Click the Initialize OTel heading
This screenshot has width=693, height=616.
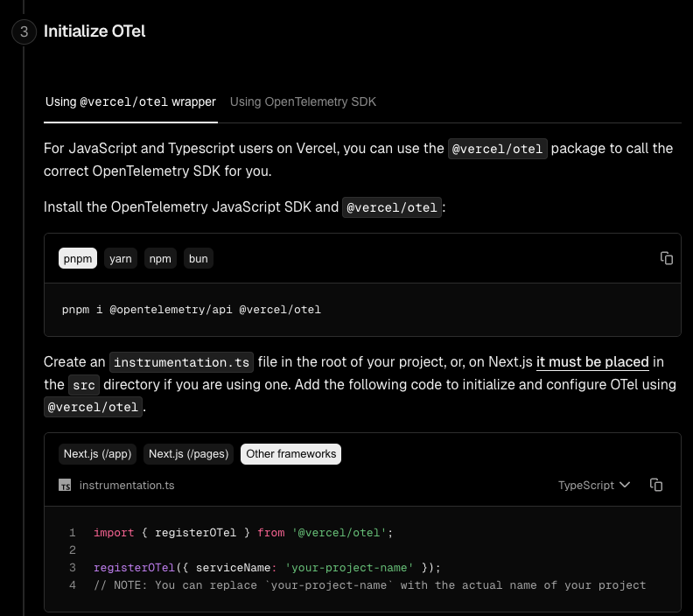coord(94,31)
